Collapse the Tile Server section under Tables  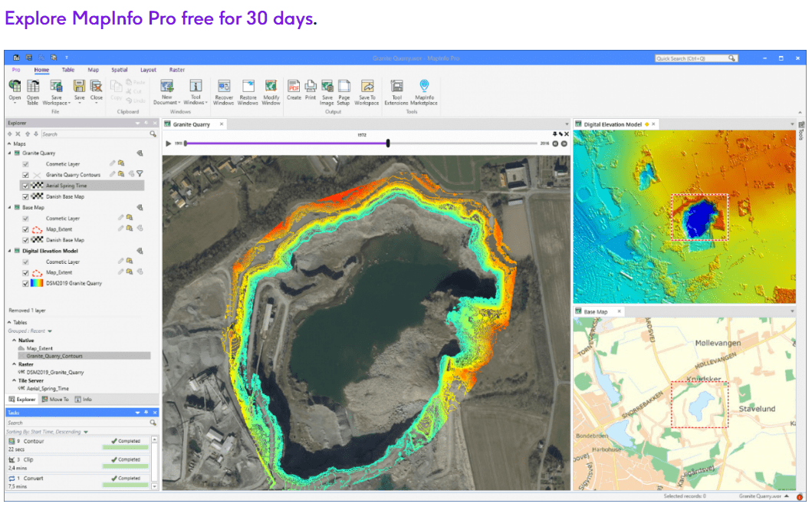(14, 379)
